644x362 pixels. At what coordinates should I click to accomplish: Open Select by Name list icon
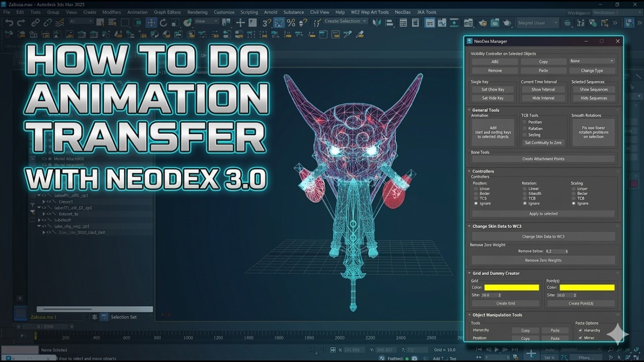pos(112,23)
